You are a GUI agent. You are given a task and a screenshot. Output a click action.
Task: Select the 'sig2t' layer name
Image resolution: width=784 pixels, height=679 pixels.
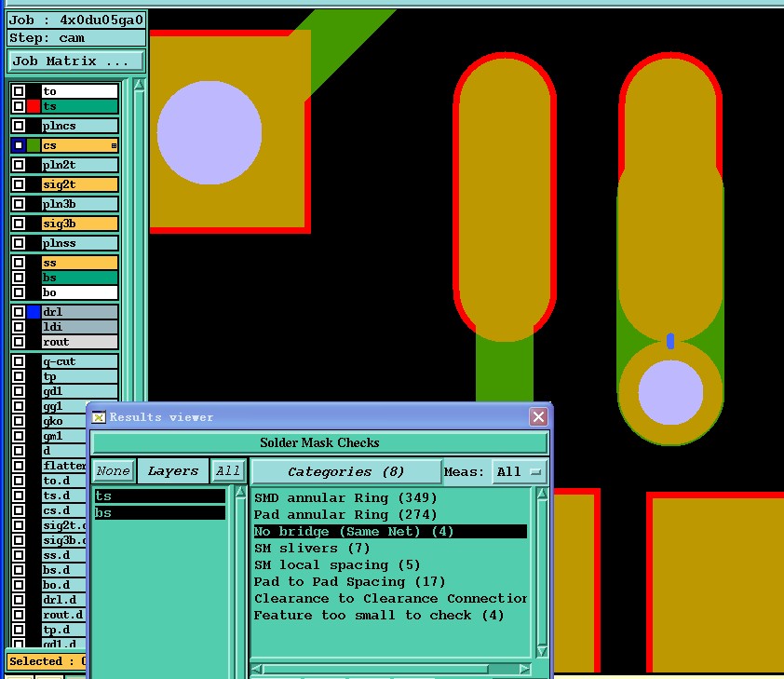pyautogui.click(x=80, y=184)
